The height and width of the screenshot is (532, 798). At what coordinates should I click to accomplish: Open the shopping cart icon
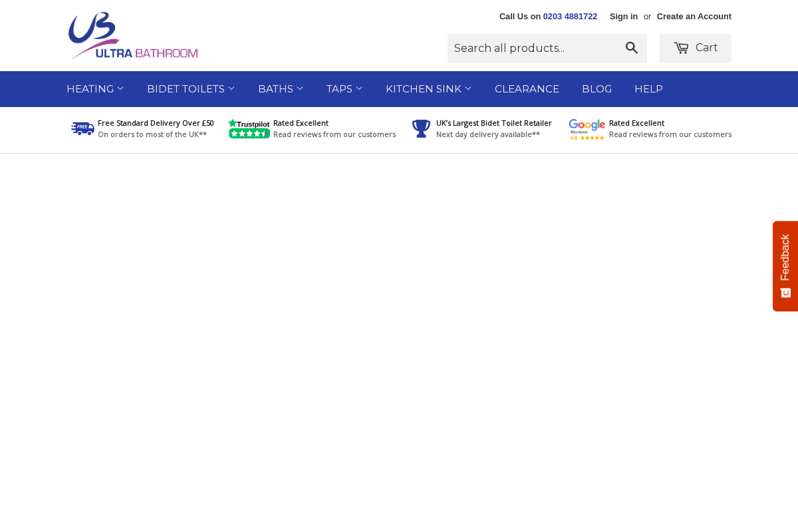681,47
